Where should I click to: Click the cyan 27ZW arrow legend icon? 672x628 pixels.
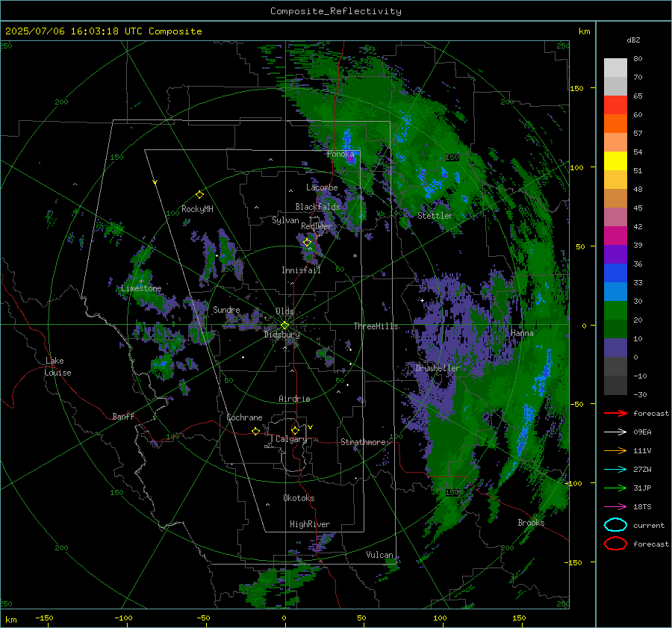pyautogui.click(x=615, y=470)
